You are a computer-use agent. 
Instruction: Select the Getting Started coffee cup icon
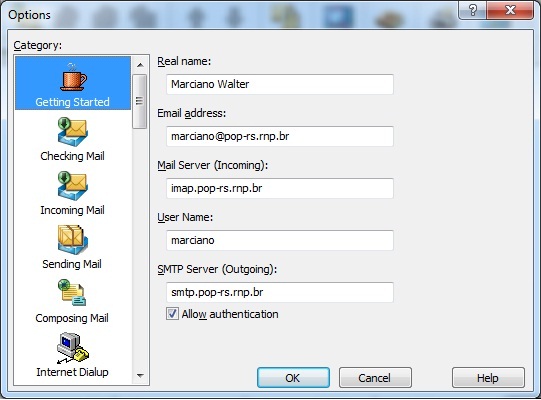pyautogui.click(x=73, y=77)
